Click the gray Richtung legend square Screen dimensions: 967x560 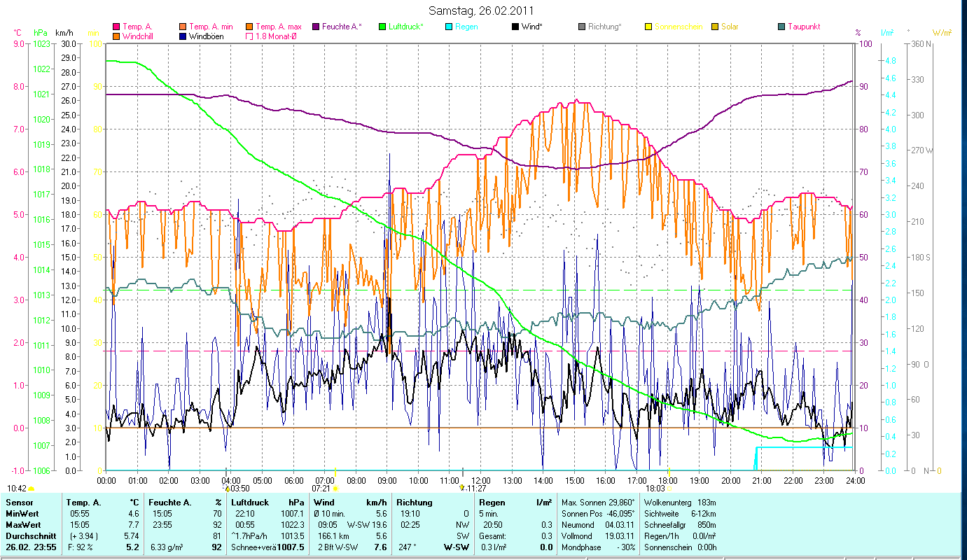click(582, 27)
